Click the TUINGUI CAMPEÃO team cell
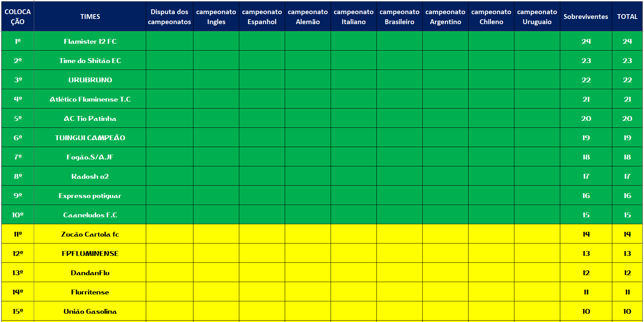The image size is (644, 322). 90,138
